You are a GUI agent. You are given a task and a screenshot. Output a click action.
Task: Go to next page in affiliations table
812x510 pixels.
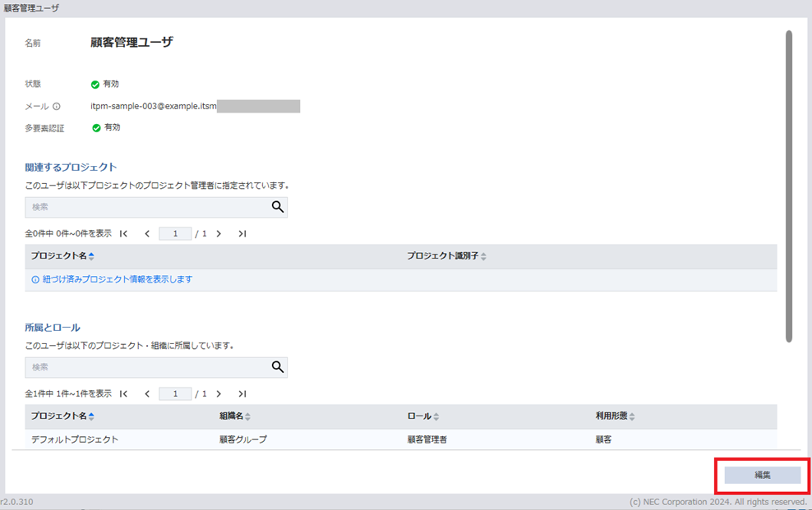coord(219,394)
